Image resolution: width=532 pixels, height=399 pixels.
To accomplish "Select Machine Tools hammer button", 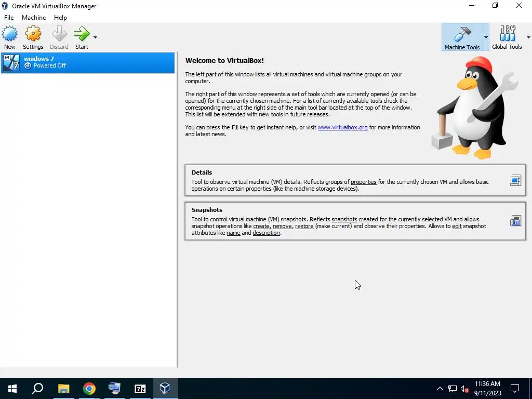I will (462, 37).
